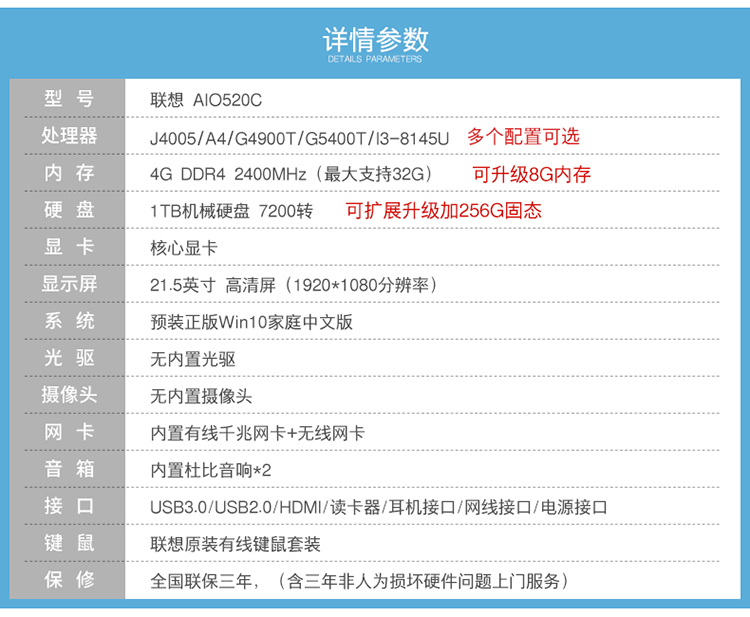
Task: Select the 光驱 row label
Action: [69, 358]
